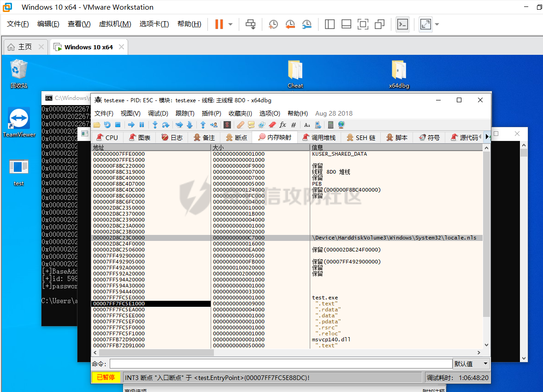543x392 pixels.
Task: Expand the power options arrow beside Suspend
Action: 230,24
